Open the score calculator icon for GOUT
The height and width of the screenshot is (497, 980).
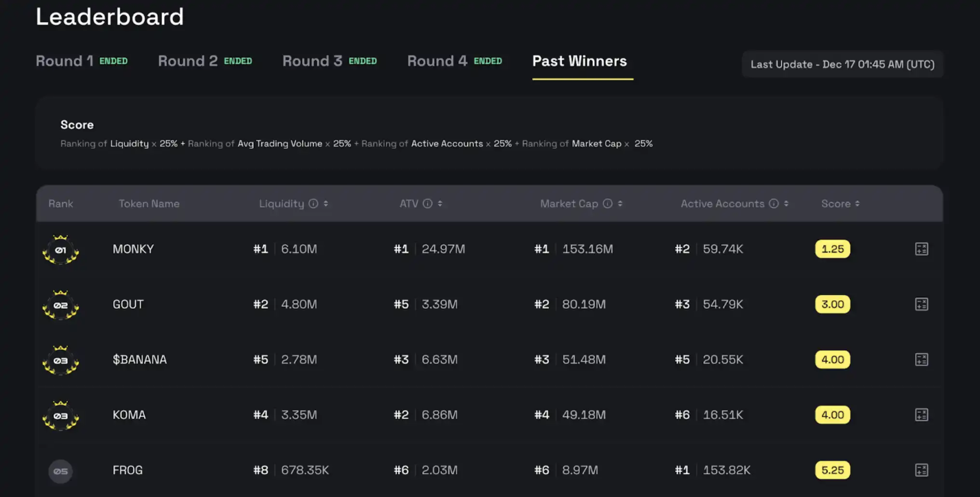click(921, 304)
